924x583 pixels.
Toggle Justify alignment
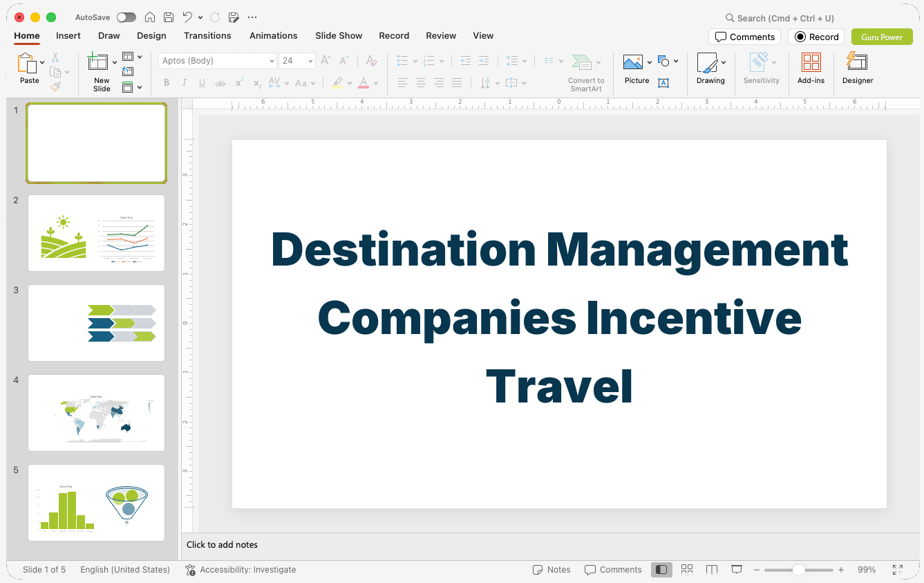[x=457, y=83]
